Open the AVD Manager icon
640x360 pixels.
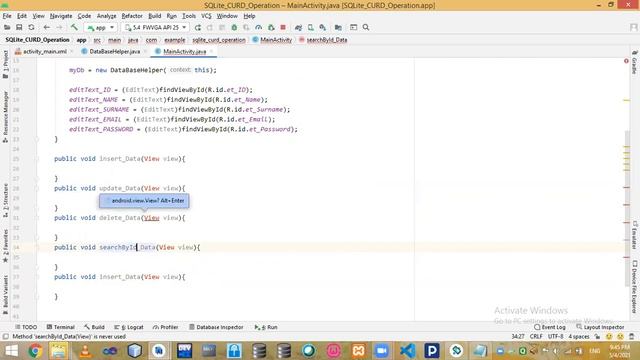311,27
